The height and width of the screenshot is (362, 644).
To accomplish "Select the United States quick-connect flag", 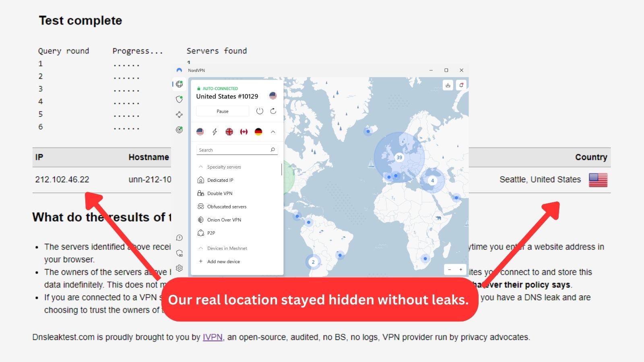I will (200, 132).
